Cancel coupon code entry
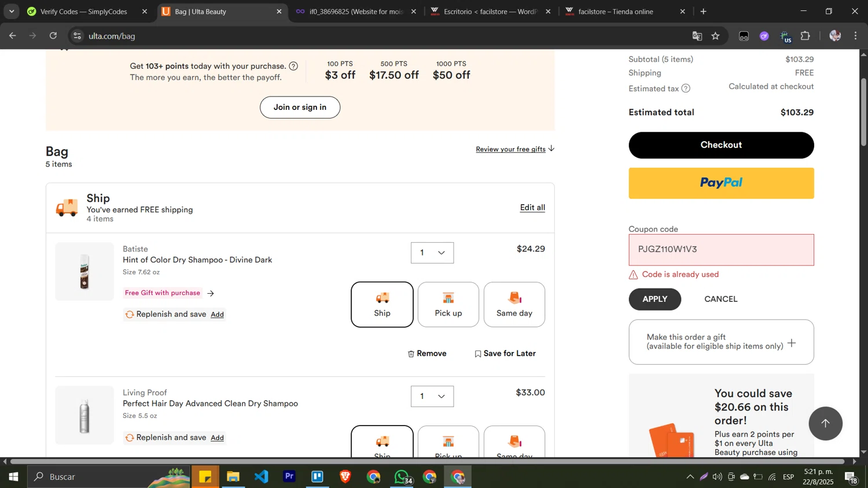The image size is (868, 488). pyautogui.click(x=721, y=300)
